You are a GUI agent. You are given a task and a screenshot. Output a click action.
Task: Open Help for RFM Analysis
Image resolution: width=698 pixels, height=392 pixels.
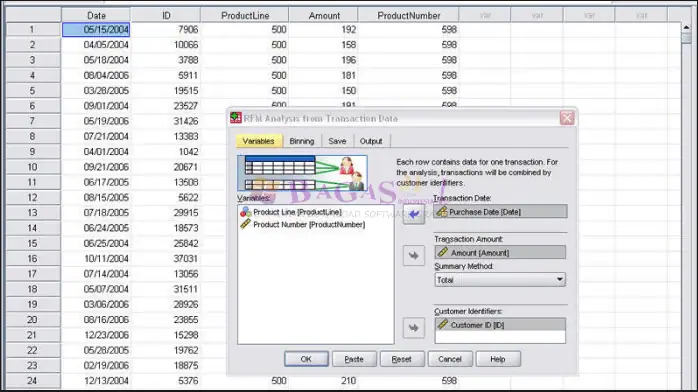498,359
